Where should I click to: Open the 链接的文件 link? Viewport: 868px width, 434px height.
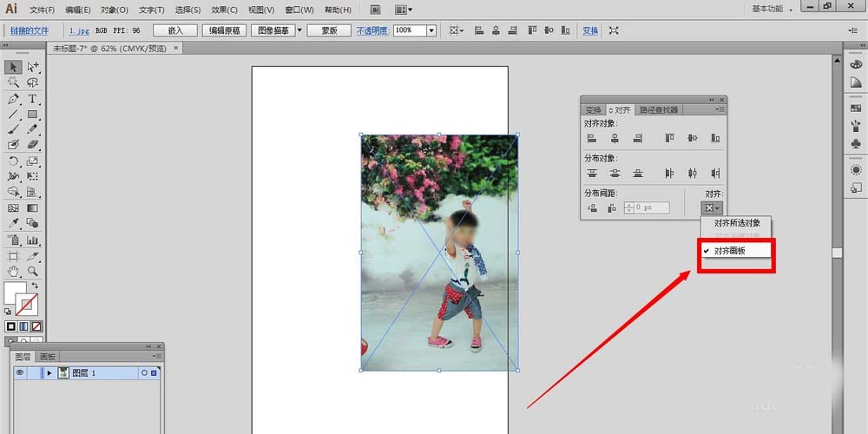pyautogui.click(x=30, y=30)
